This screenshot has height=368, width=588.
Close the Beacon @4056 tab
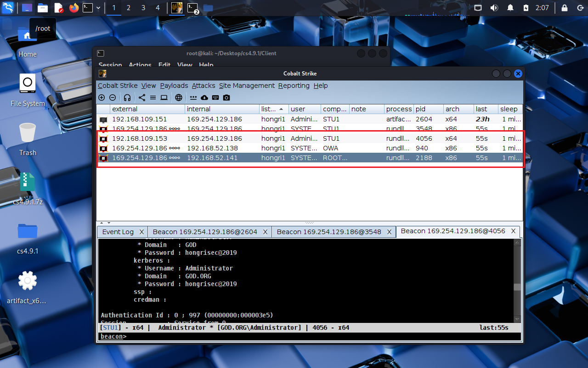pyautogui.click(x=514, y=231)
